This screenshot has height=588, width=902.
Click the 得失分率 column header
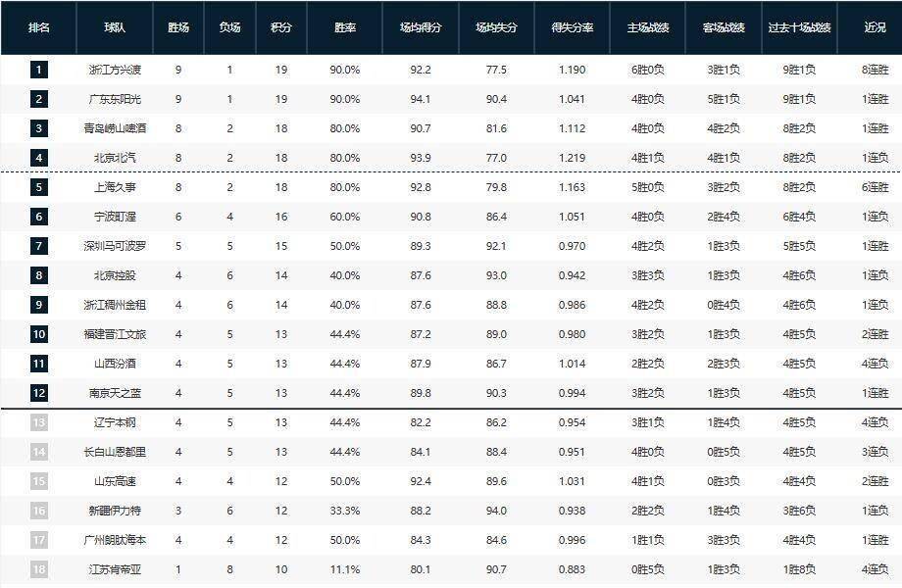point(572,27)
